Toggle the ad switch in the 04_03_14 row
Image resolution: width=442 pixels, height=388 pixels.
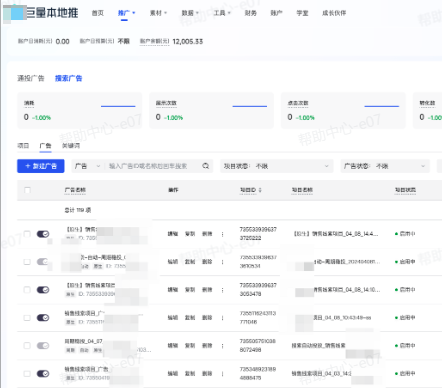(x=43, y=374)
